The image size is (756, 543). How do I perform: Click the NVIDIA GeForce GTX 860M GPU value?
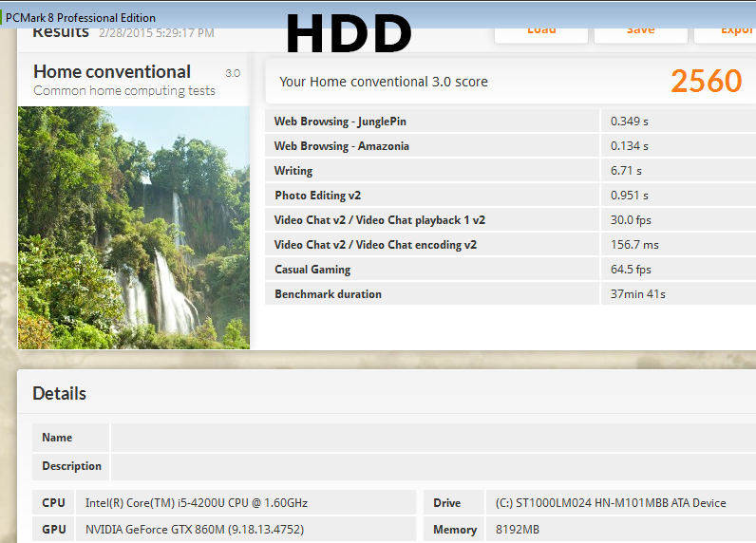[x=195, y=530]
